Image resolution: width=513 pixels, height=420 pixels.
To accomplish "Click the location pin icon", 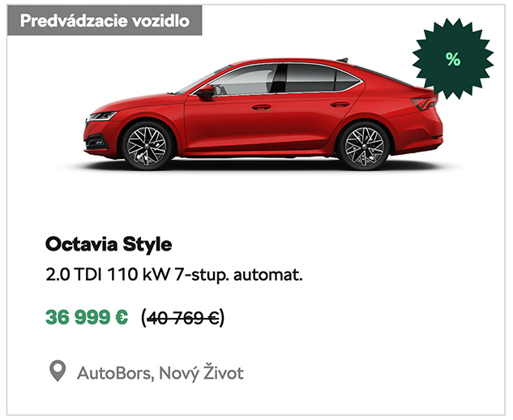I will tap(58, 371).
